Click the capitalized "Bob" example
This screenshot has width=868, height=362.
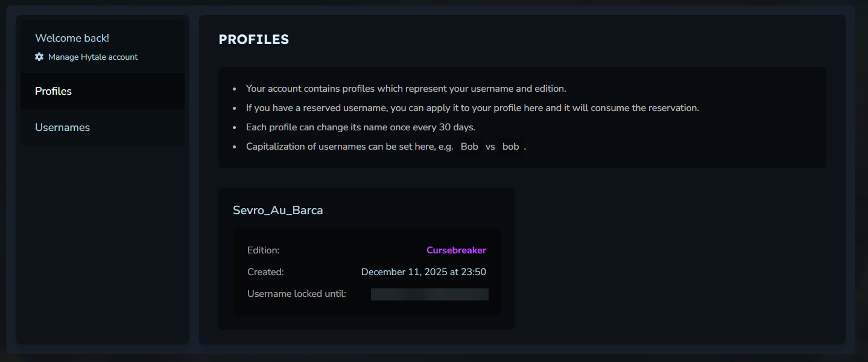(x=469, y=147)
